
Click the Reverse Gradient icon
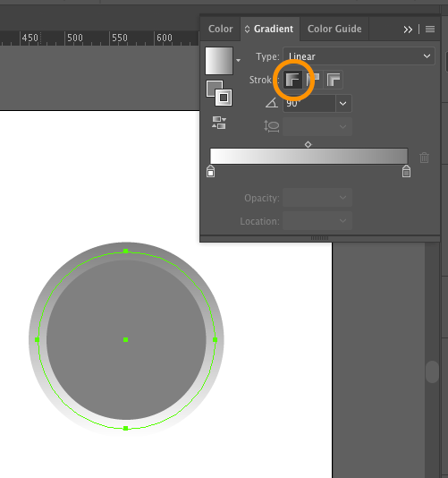coord(219,123)
